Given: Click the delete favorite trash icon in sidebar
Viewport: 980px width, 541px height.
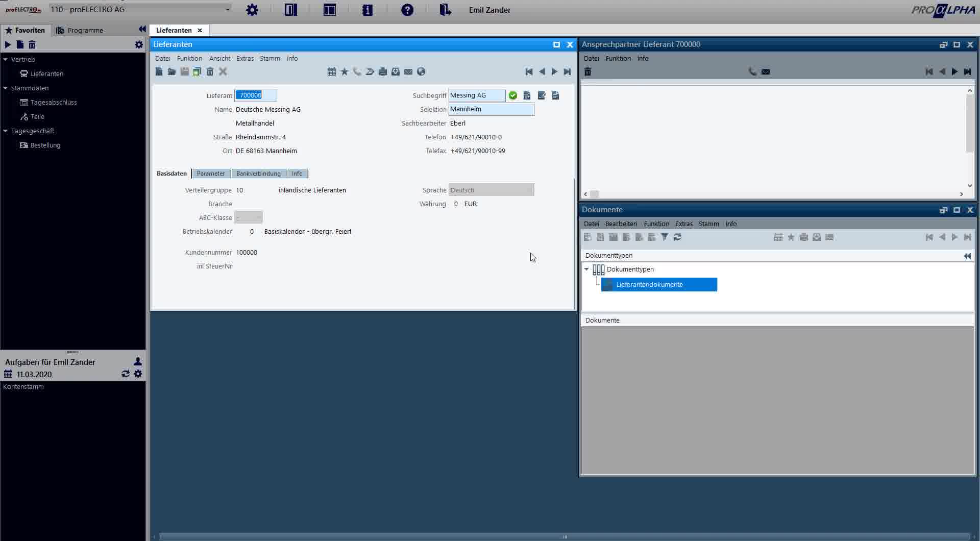Looking at the screenshot, I should (x=32, y=44).
